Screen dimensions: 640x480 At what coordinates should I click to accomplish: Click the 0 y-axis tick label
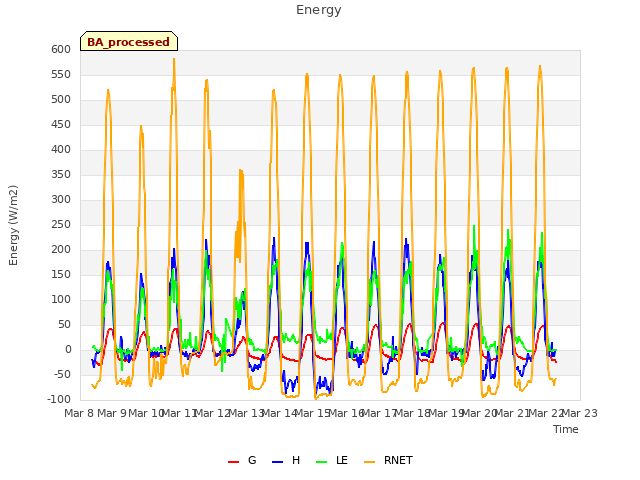[x=68, y=350]
